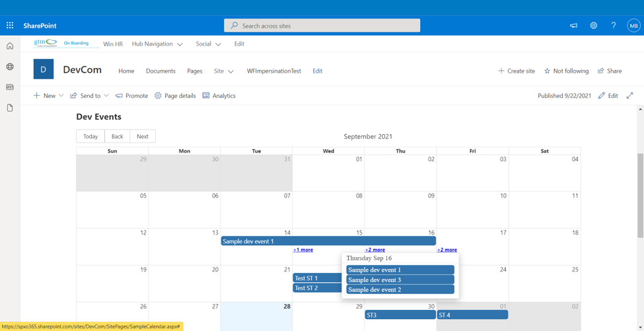Screen dimensions: 644x331
Task: Click the Next calendar button
Action: pyautogui.click(x=143, y=137)
